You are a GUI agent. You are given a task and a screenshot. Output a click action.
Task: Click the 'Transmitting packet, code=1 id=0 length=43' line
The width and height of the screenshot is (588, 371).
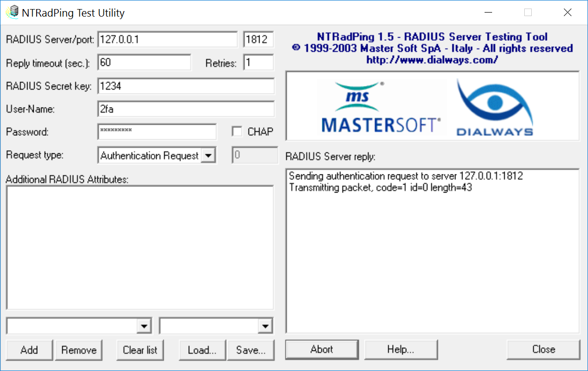click(x=380, y=188)
